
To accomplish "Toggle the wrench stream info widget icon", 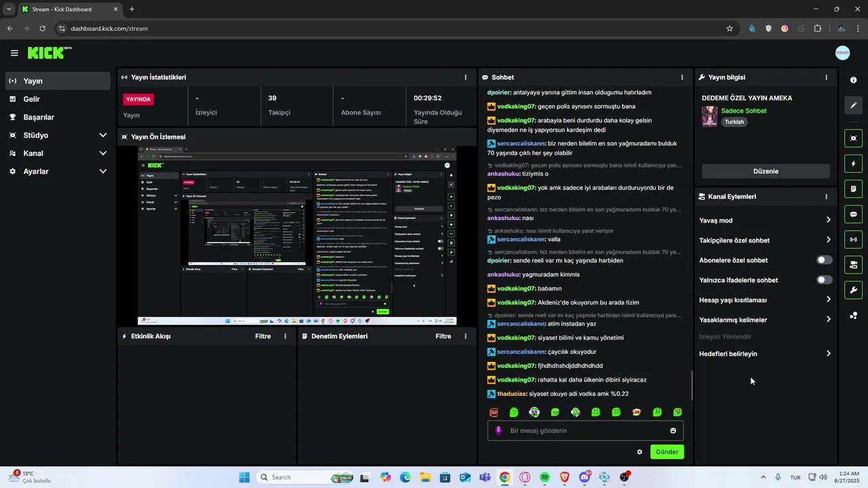I will tap(853, 290).
